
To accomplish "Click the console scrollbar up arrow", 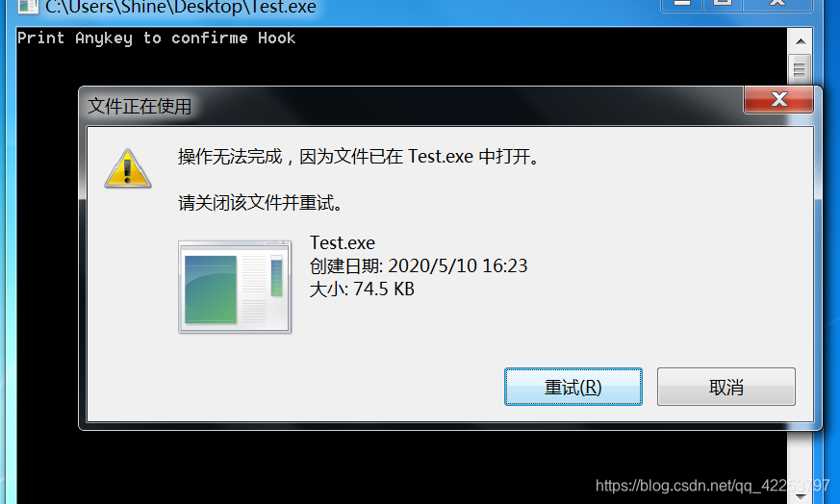I will point(801,41).
